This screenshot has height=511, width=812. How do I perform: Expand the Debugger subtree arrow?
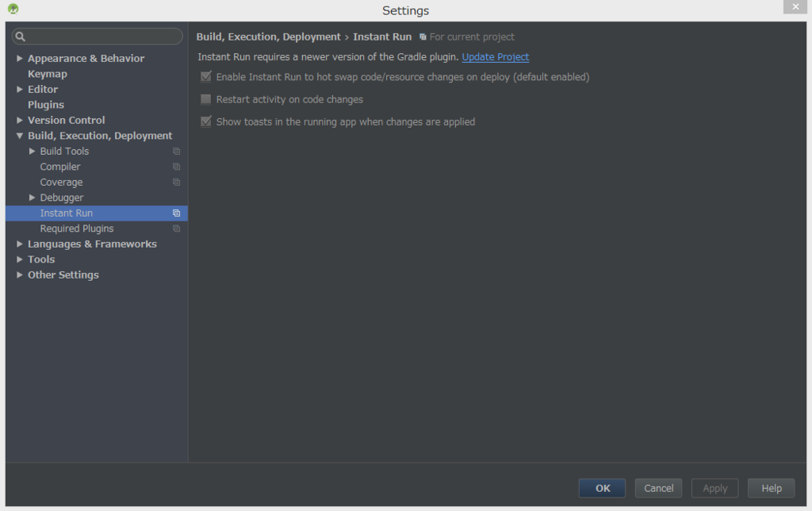32,198
